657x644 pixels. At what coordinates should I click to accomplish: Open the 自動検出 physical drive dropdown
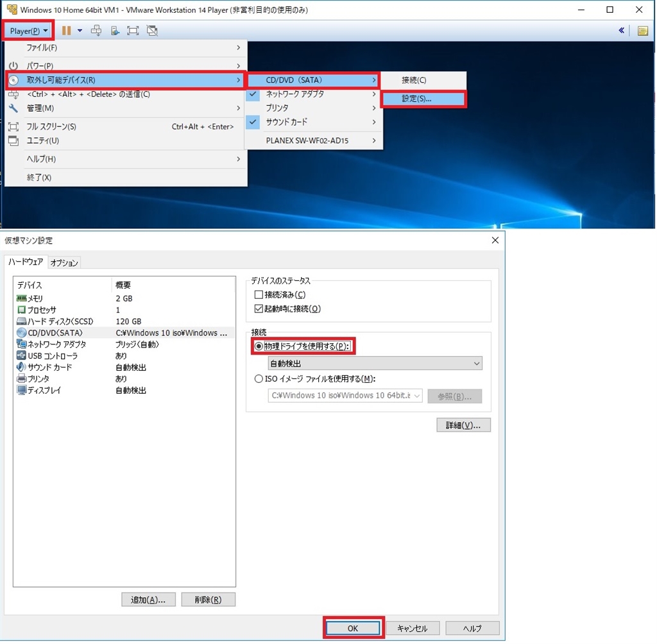click(x=375, y=363)
